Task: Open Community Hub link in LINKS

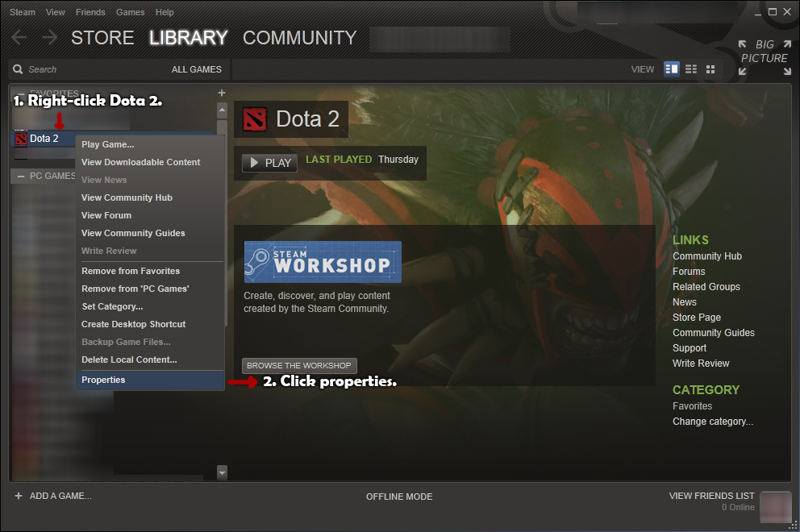Action: (707, 256)
